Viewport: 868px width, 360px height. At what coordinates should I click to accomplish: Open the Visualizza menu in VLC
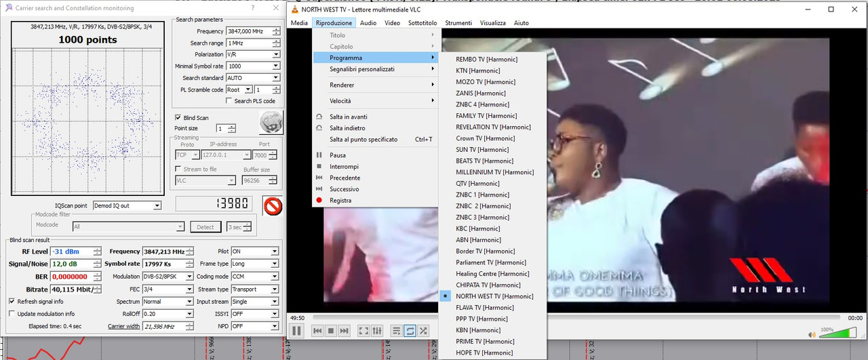pos(493,22)
